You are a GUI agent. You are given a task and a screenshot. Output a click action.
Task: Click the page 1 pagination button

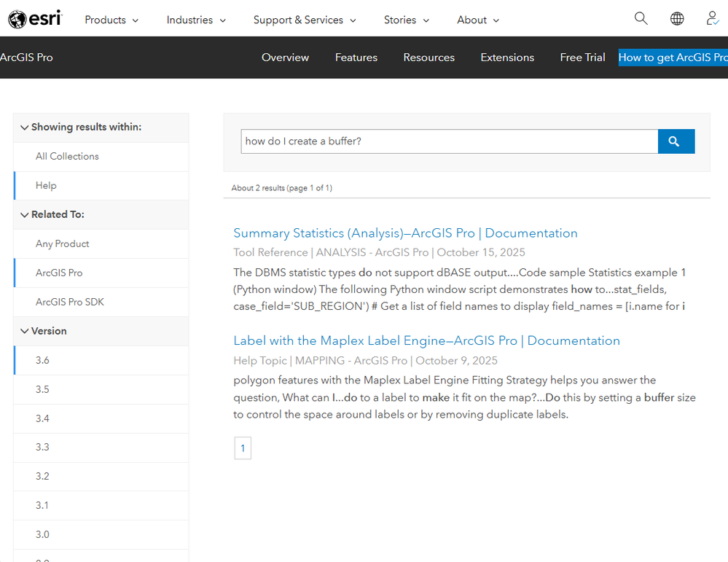click(243, 448)
